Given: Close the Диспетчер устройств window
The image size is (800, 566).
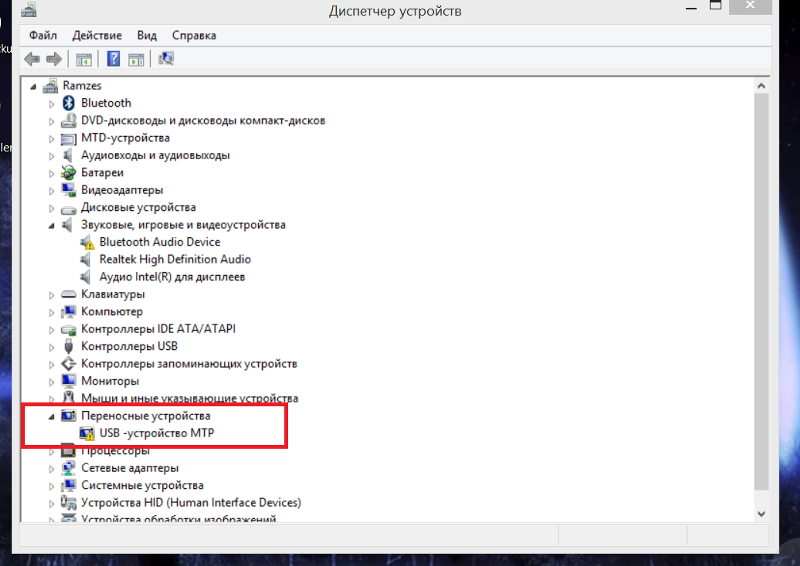Looking at the screenshot, I should (750, 6).
